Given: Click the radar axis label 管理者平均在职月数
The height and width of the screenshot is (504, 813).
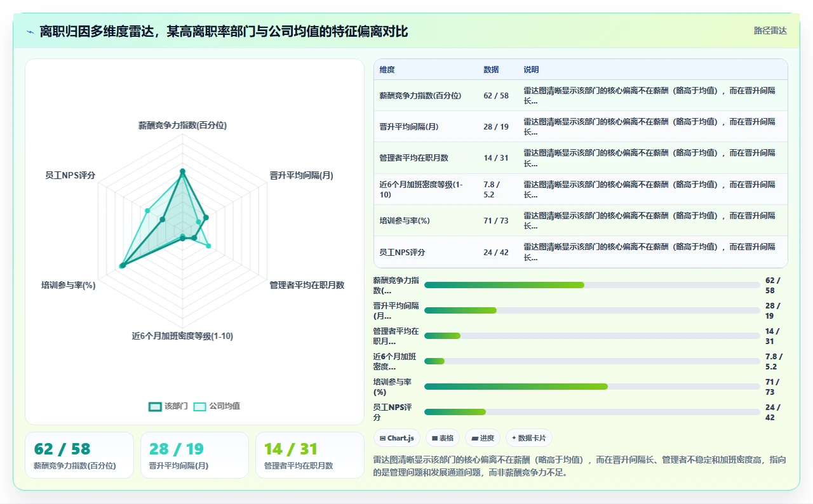Looking at the screenshot, I should [307, 286].
